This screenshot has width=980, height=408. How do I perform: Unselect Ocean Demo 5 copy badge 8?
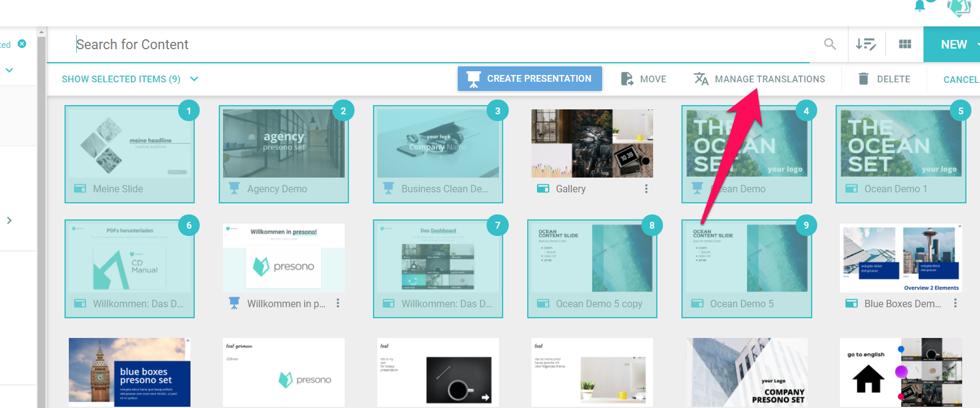click(x=652, y=226)
